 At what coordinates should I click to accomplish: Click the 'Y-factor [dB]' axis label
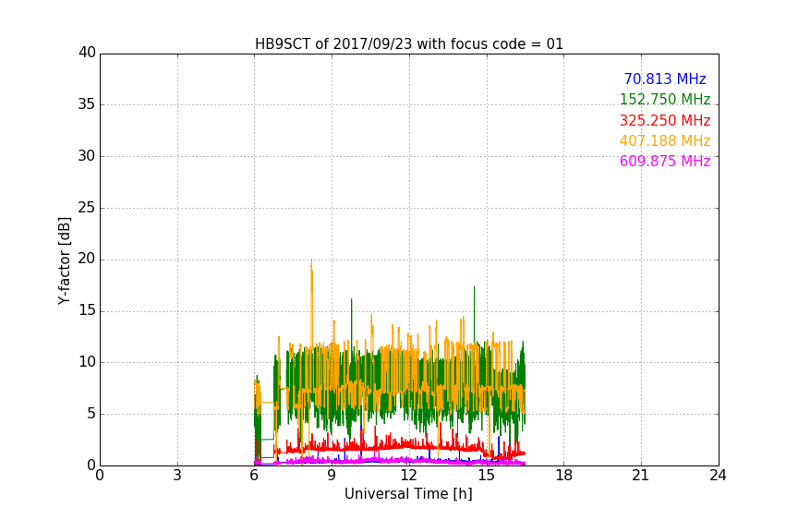[65, 260]
